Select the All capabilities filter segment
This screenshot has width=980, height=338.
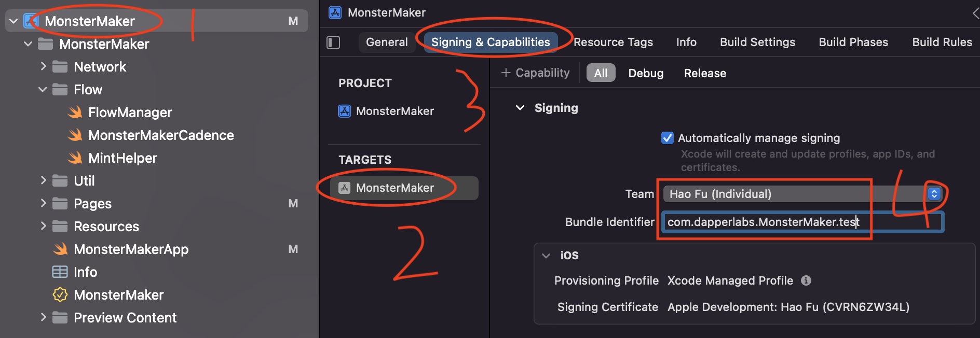click(x=601, y=73)
